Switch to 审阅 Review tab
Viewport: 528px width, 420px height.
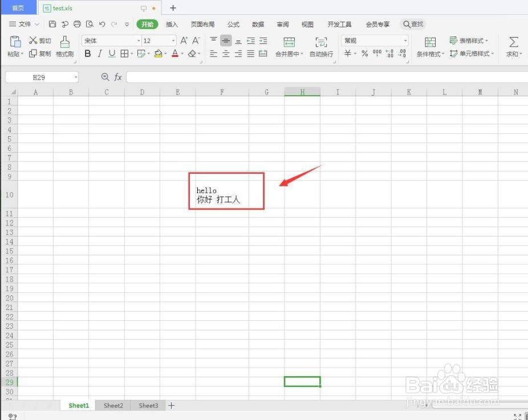pyautogui.click(x=282, y=25)
